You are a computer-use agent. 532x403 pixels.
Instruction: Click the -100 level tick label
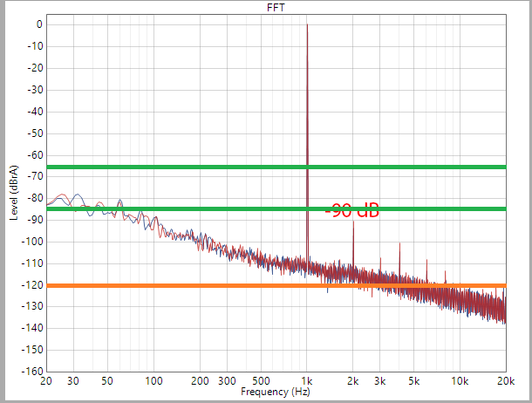32,242
